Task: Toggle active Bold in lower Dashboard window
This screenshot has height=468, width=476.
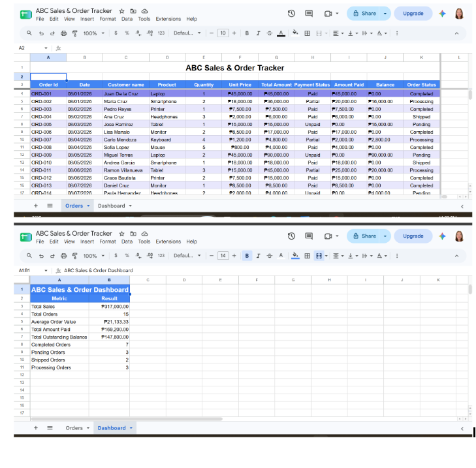Action: tap(247, 256)
